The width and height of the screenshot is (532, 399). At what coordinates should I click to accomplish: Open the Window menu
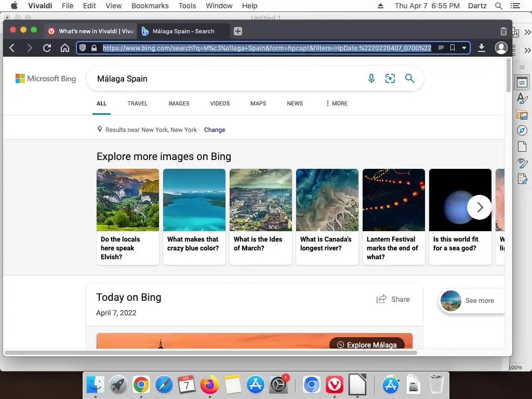219,6
